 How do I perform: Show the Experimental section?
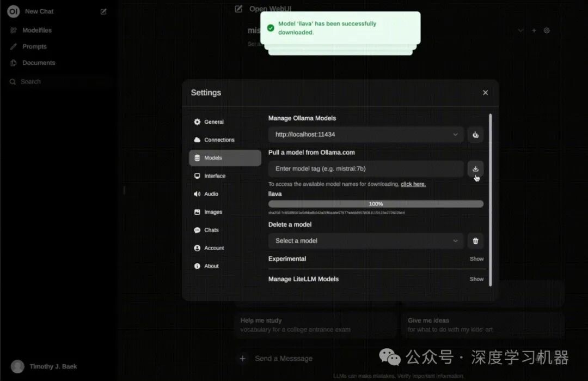[476, 258]
